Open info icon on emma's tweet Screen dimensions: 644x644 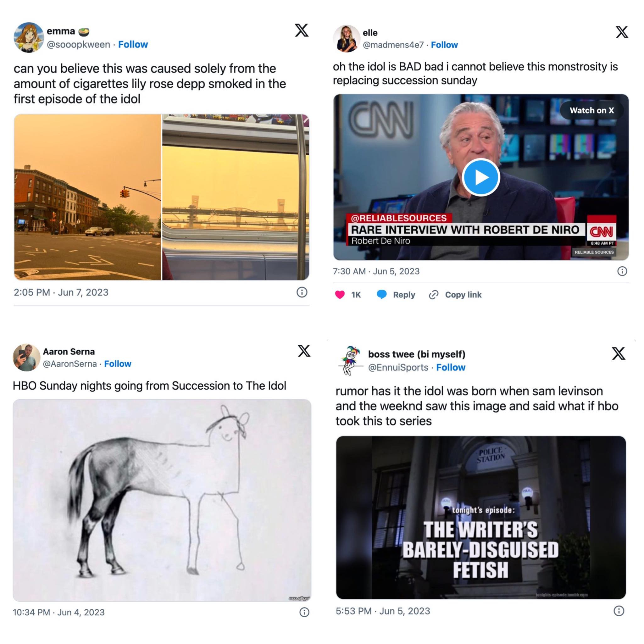tap(302, 292)
